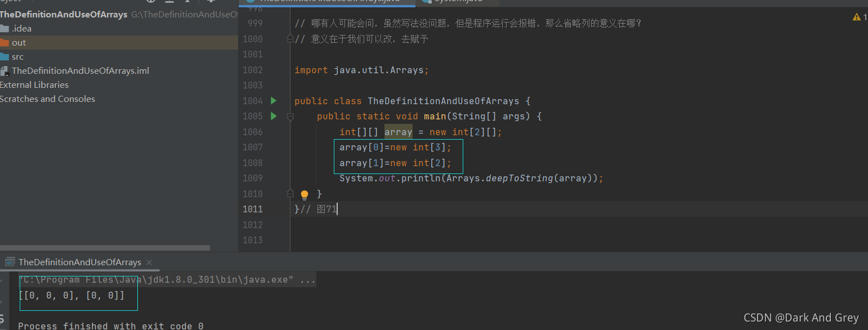
Task: Click the public class declaration line
Action: pos(413,101)
